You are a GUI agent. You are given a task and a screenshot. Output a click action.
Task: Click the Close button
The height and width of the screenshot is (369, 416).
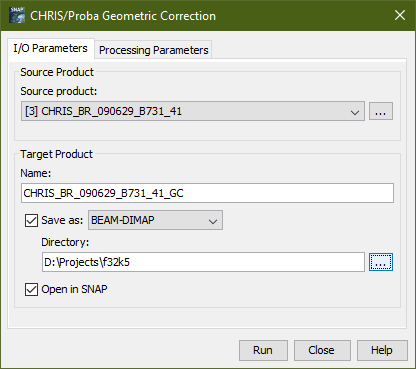(322, 350)
